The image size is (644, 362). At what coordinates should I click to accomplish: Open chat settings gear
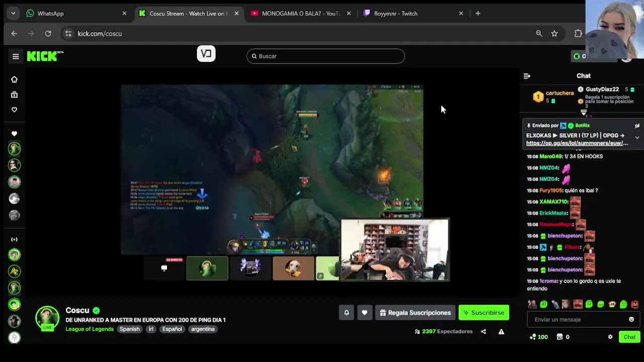pyautogui.click(x=610, y=337)
